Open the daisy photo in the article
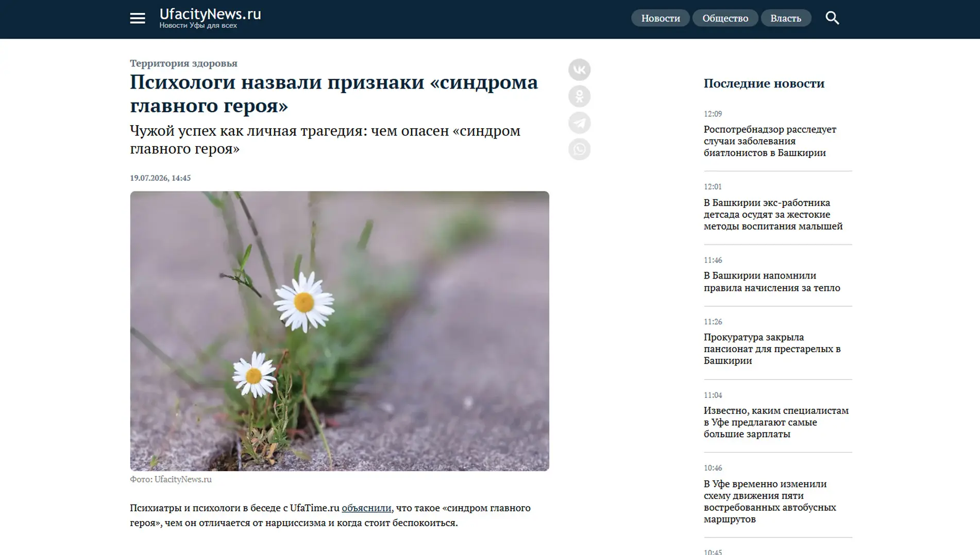Screen dimensions: 980x555 tap(340, 331)
